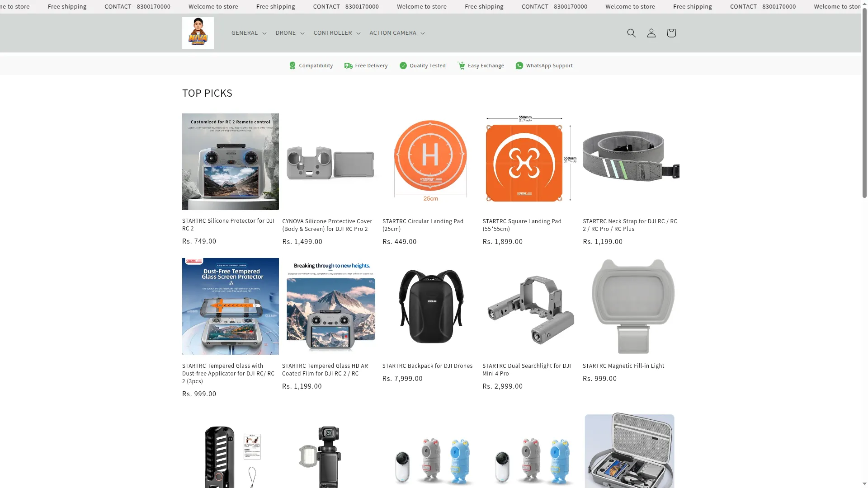This screenshot has width=868, height=488.
Task: Click the Rs. 2,999.00 price text
Action: 503,386
